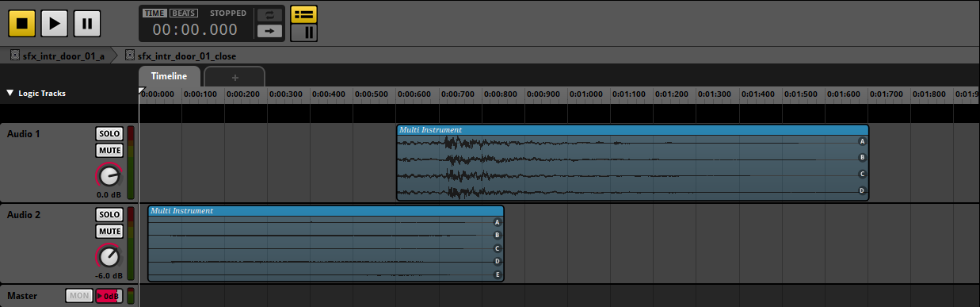Image resolution: width=980 pixels, height=307 pixels.
Task: Click the MON button on Master track
Action: (79, 296)
